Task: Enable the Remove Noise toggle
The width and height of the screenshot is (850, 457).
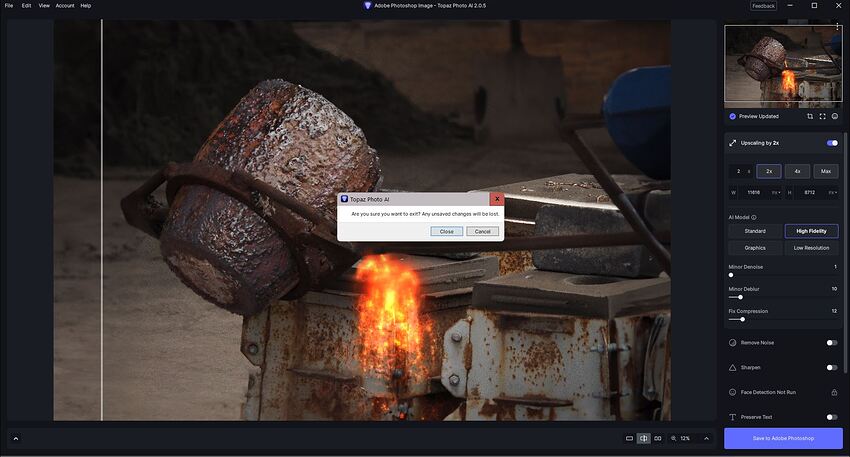Action: tap(832, 343)
